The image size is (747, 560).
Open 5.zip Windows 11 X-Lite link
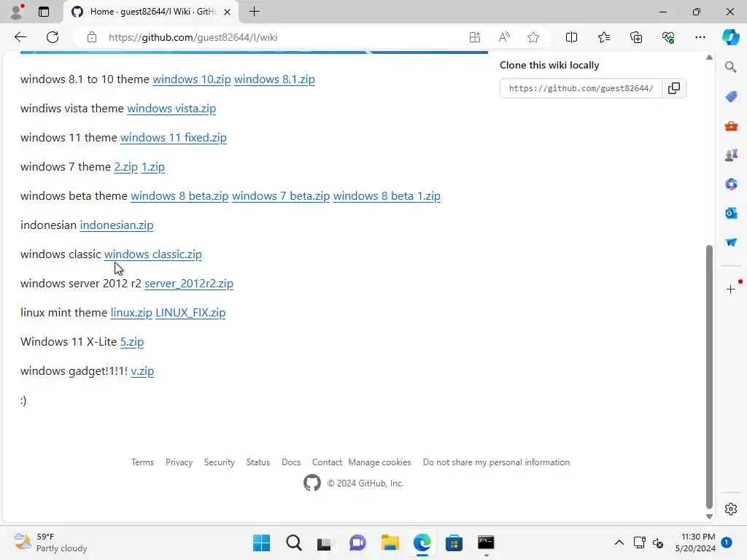[x=132, y=341]
